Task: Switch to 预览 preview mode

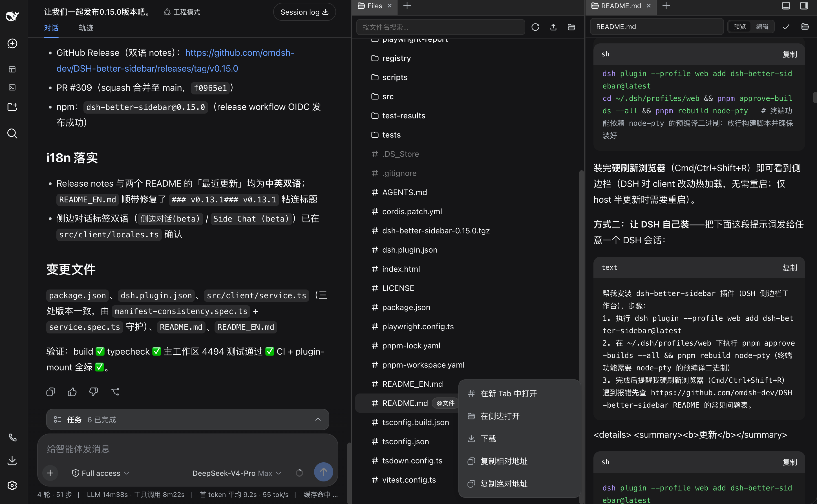Action: (740, 27)
